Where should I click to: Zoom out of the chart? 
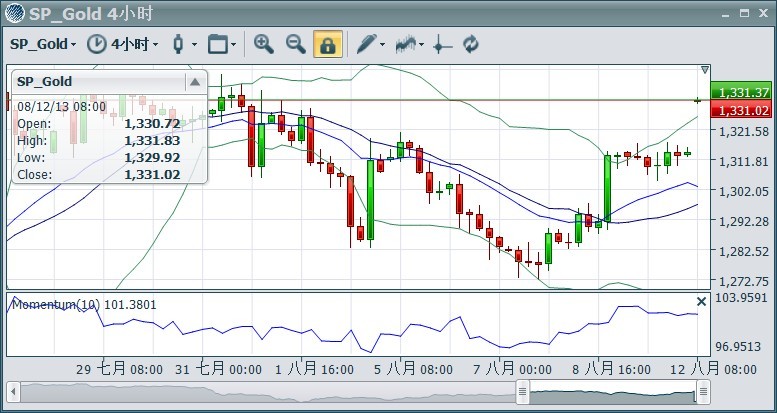click(x=296, y=44)
